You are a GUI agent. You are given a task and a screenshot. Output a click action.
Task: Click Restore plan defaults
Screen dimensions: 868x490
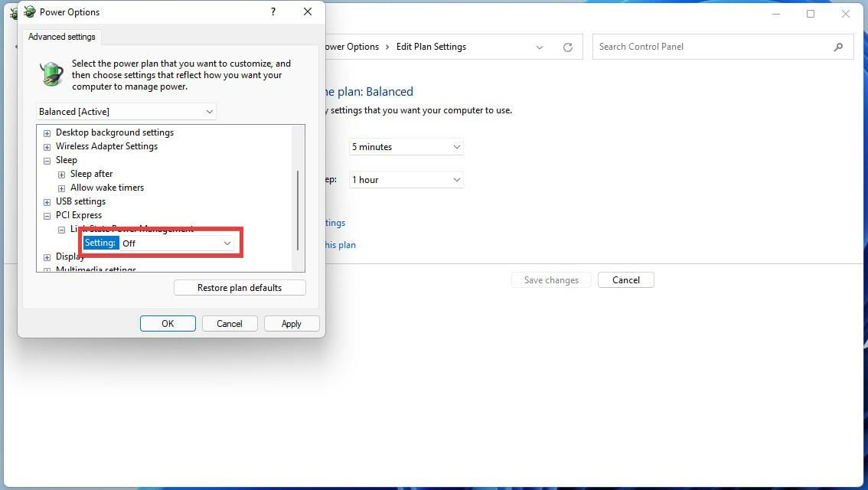click(240, 287)
